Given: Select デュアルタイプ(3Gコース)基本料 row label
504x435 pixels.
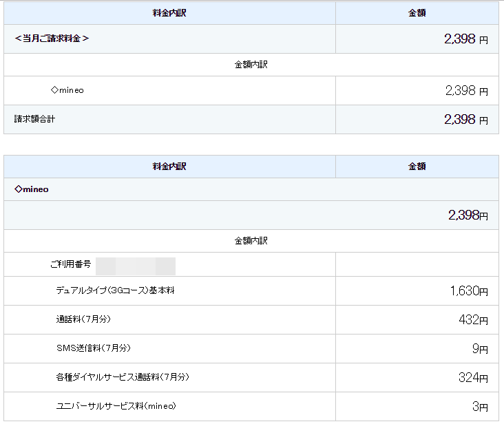Looking at the screenshot, I should tap(116, 290).
